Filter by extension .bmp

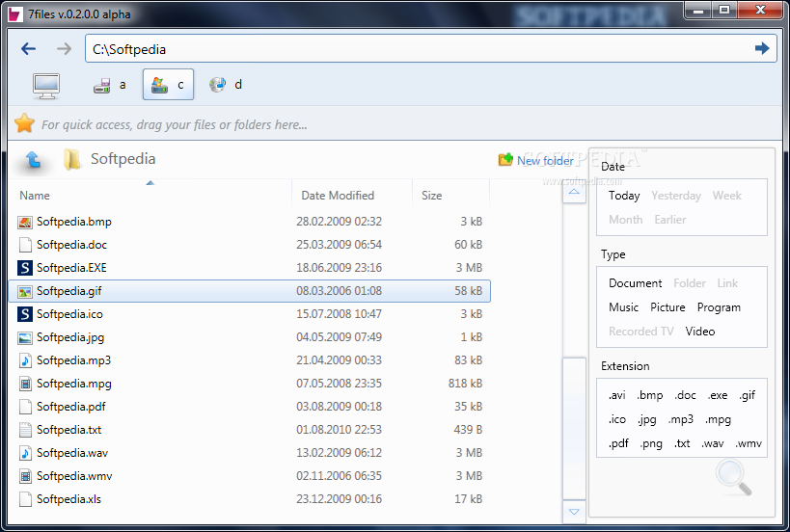tap(650, 395)
